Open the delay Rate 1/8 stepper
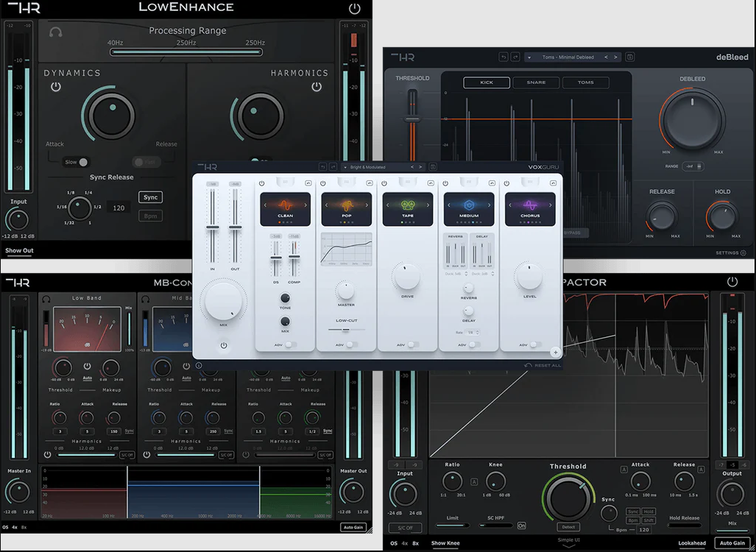This screenshot has height=552, width=756. (473, 333)
